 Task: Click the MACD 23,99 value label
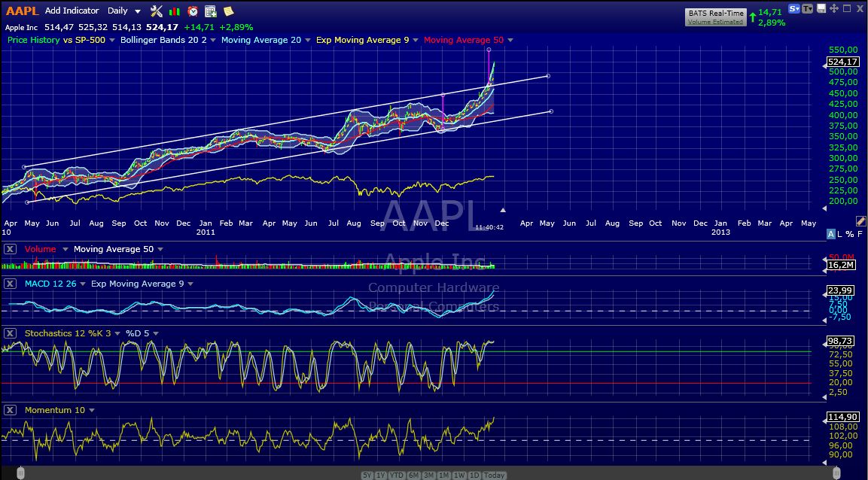point(839,290)
